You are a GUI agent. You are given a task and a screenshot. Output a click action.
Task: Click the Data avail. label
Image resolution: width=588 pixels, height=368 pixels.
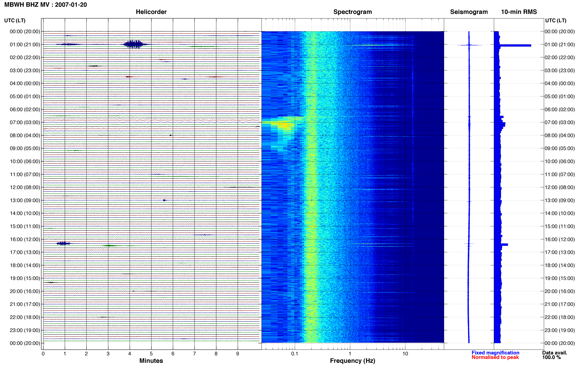555,353
